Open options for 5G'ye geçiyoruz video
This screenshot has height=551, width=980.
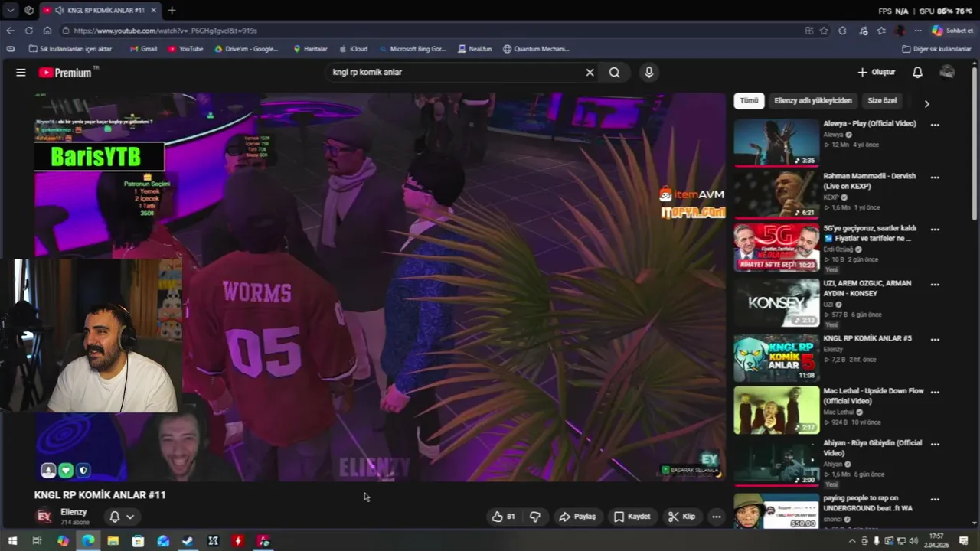(x=935, y=230)
